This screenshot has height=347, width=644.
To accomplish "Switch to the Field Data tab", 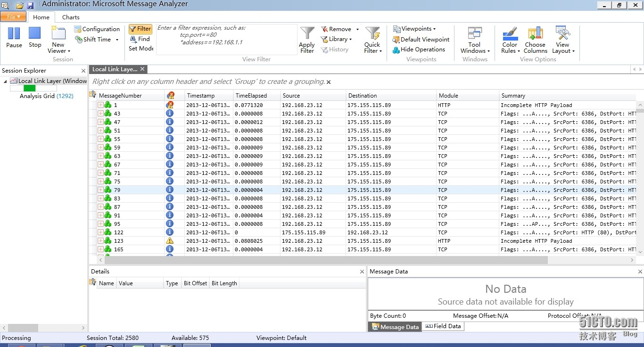I will point(443,326).
